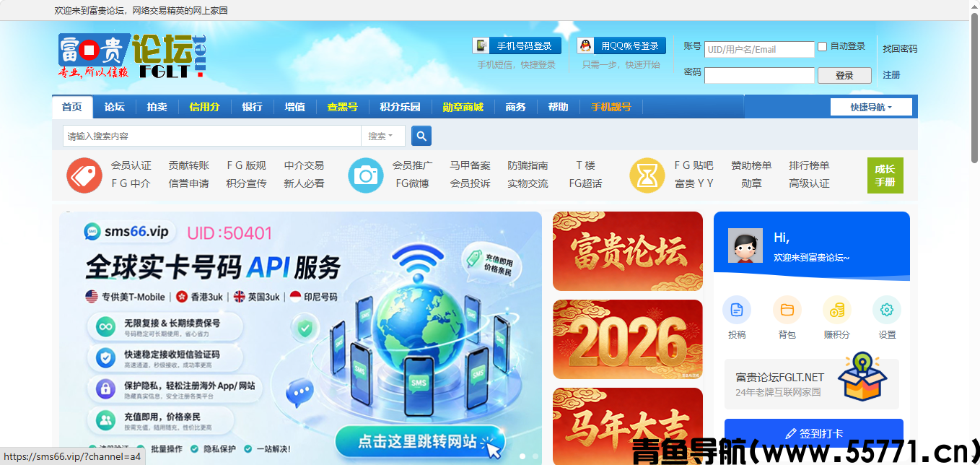Click the 中介交易 link
The width and height of the screenshot is (980, 465).
tap(304, 165)
